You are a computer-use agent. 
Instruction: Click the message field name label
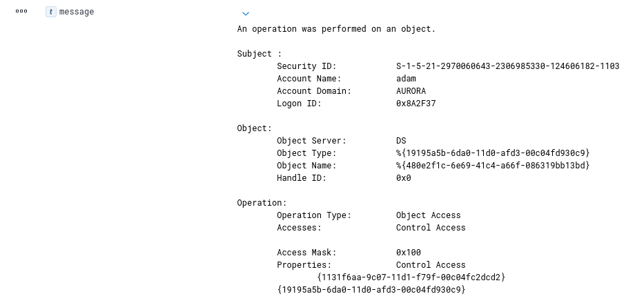(x=77, y=12)
